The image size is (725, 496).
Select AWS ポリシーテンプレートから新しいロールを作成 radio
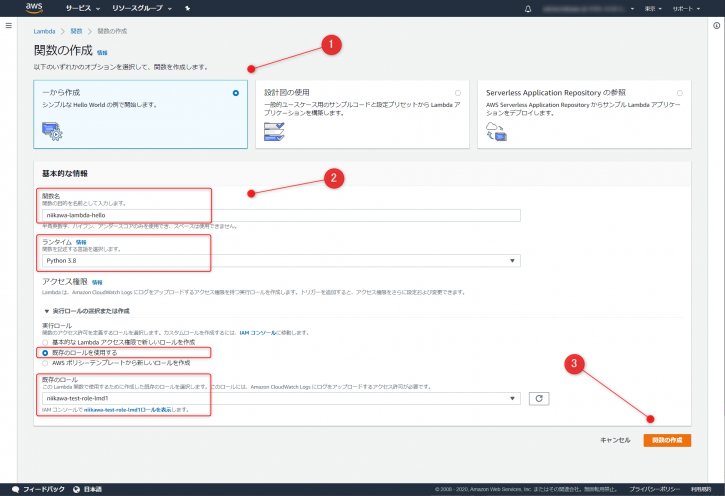pos(45,363)
